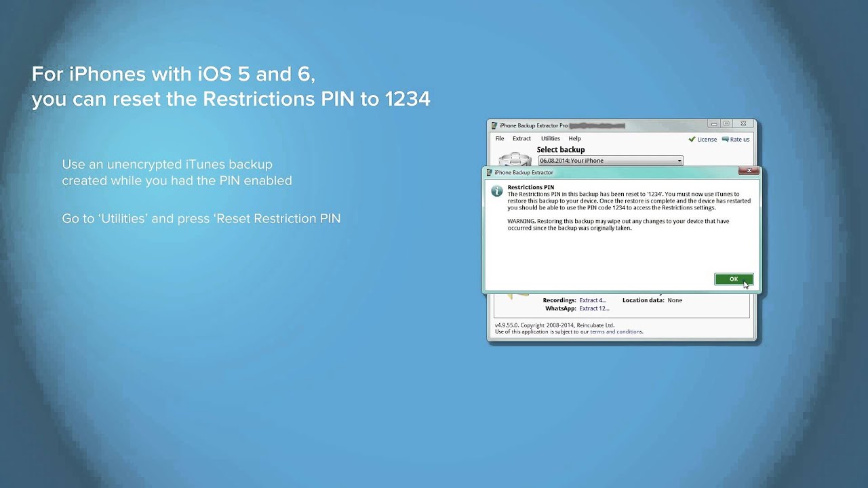Click the WARNING paragraph in dialog
Screen dimensions: 868x488
pos(618,224)
